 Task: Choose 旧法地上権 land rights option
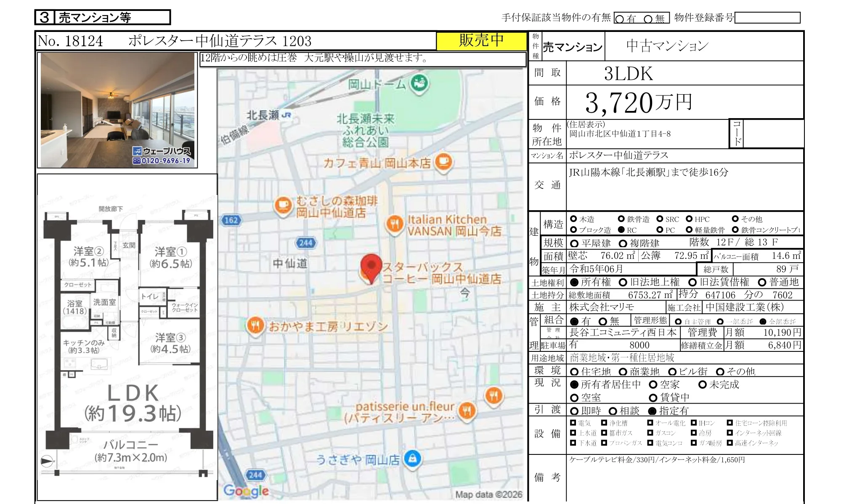pyautogui.click(x=623, y=282)
